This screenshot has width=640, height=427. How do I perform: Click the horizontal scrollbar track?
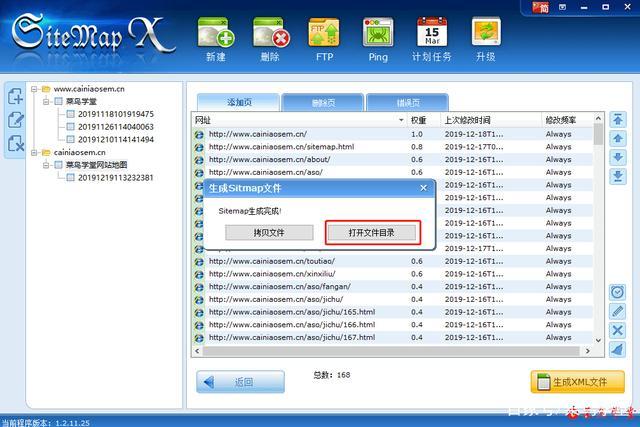pyautogui.click(x=391, y=351)
